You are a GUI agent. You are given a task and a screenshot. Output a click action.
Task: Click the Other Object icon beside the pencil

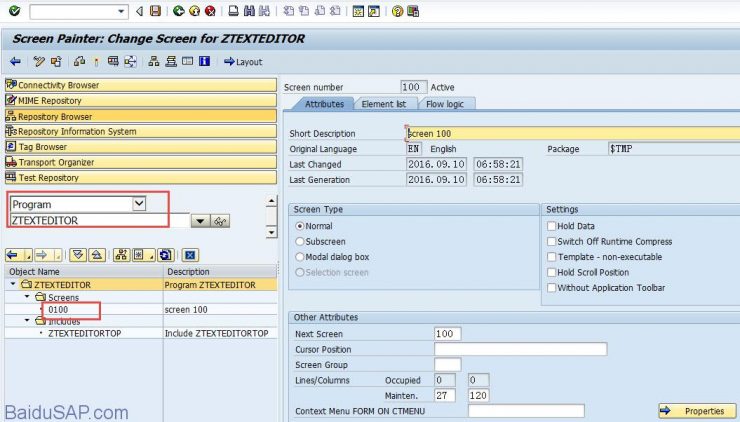57,61
